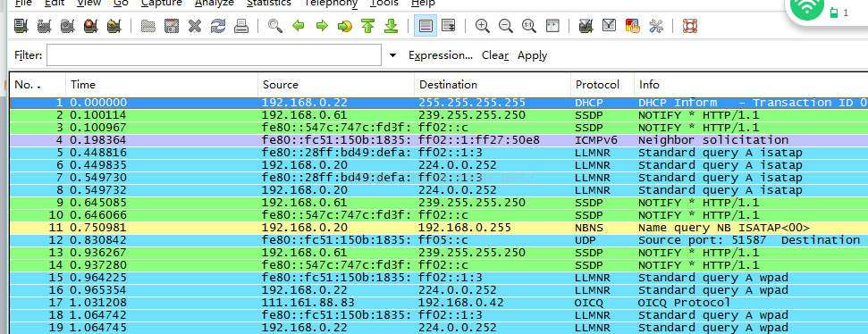The image size is (868, 334).
Task: Sort by Source column header
Action: tap(336, 85)
